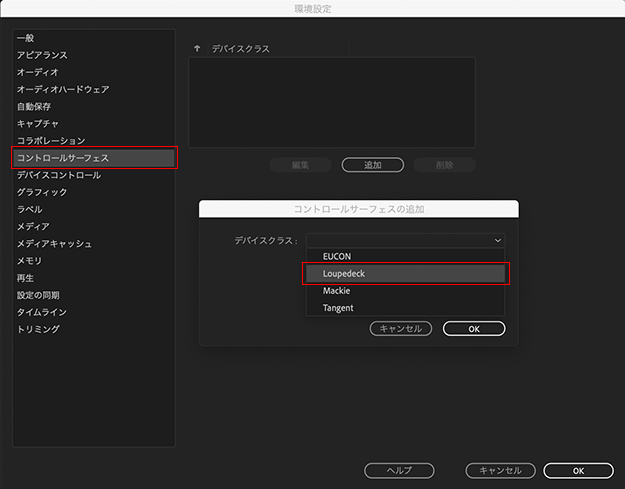Image resolution: width=625 pixels, height=489 pixels.
Task: Click bottom キャンセル button of preferences
Action: [500, 470]
